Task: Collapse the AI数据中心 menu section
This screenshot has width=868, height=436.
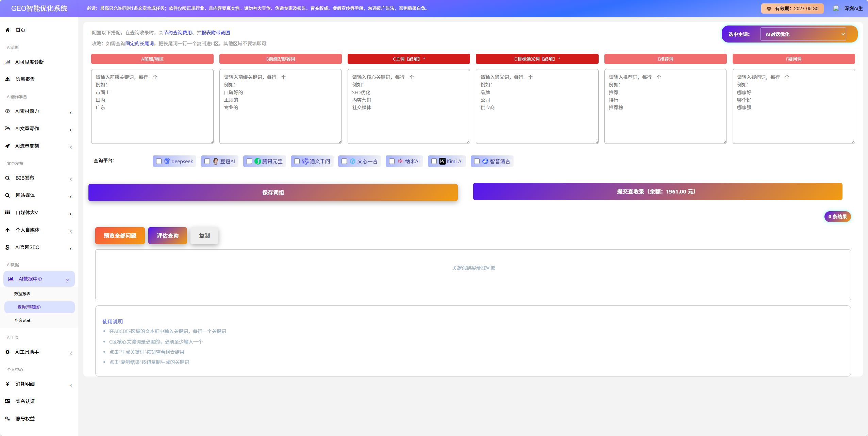Action: (x=39, y=279)
